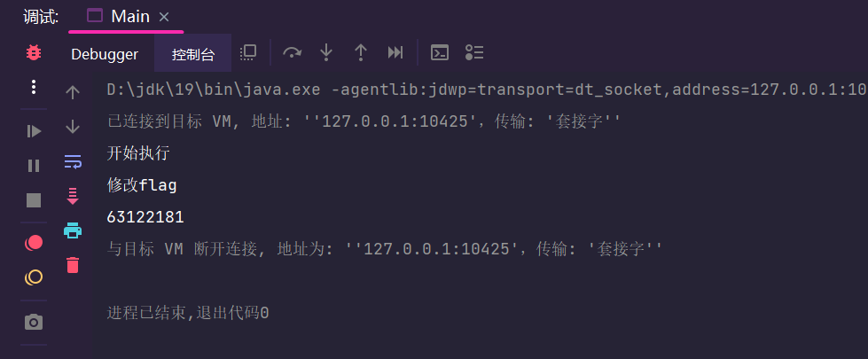The width and height of the screenshot is (868, 359).
Task: Close the Main debug tab
Action: [x=164, y=17]
